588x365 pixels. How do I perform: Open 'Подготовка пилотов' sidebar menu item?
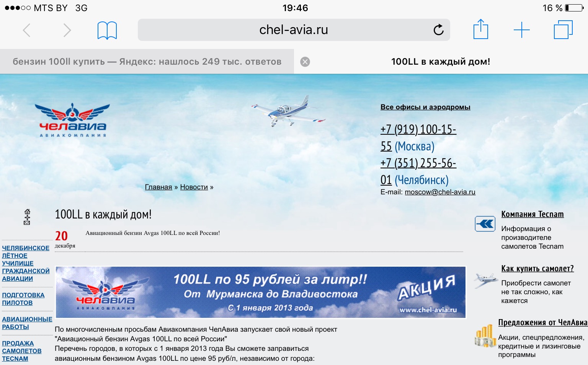pos(23,299)
